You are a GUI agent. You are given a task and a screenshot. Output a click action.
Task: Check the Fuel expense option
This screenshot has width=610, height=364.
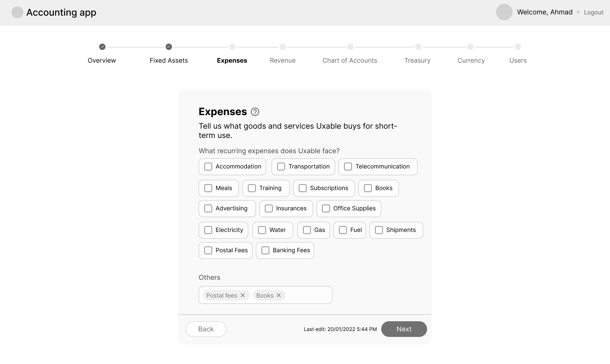click(343, 230)
